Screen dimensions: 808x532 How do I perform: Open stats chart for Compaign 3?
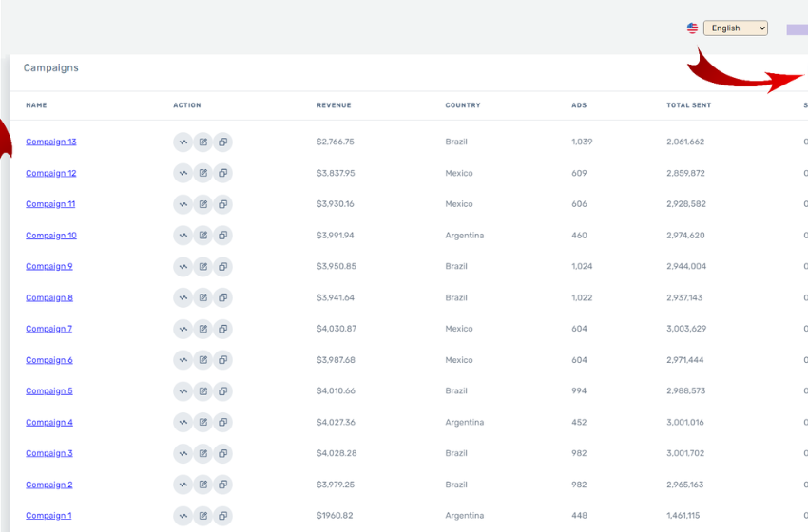click(x=183, y=453)
